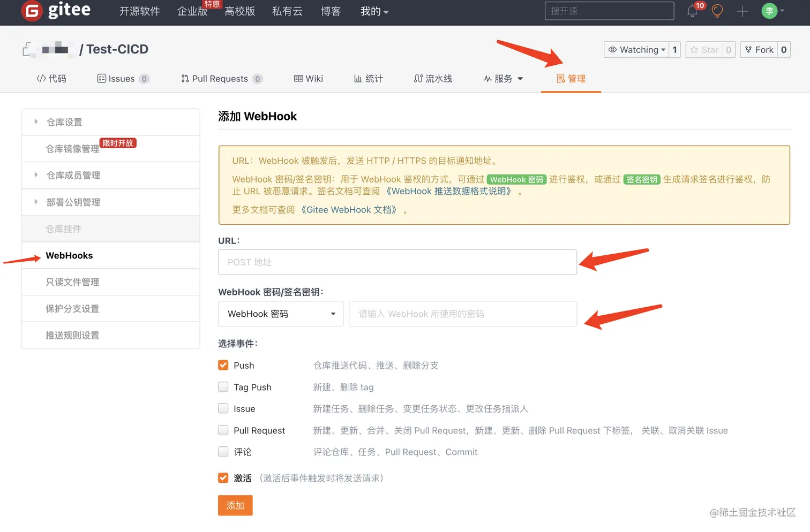Click the URL POST address input field
Image resolution: width=810 pixels, height=532 pixels.
[x=397, y=262]
